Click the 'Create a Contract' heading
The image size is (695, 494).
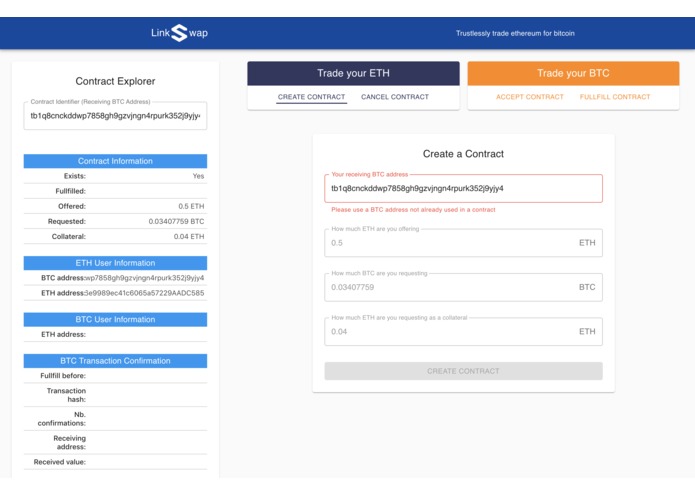click(x=463, y=154)
